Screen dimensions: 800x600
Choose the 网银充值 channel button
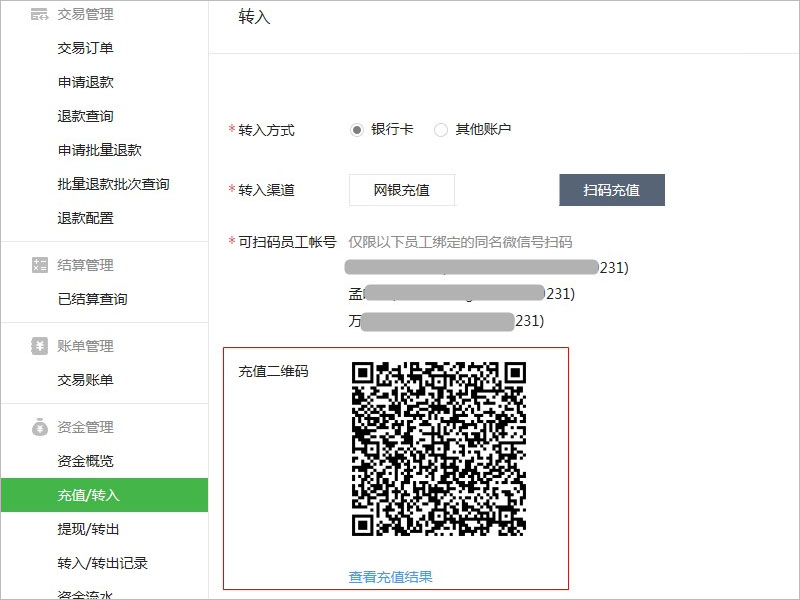[402, 190]
